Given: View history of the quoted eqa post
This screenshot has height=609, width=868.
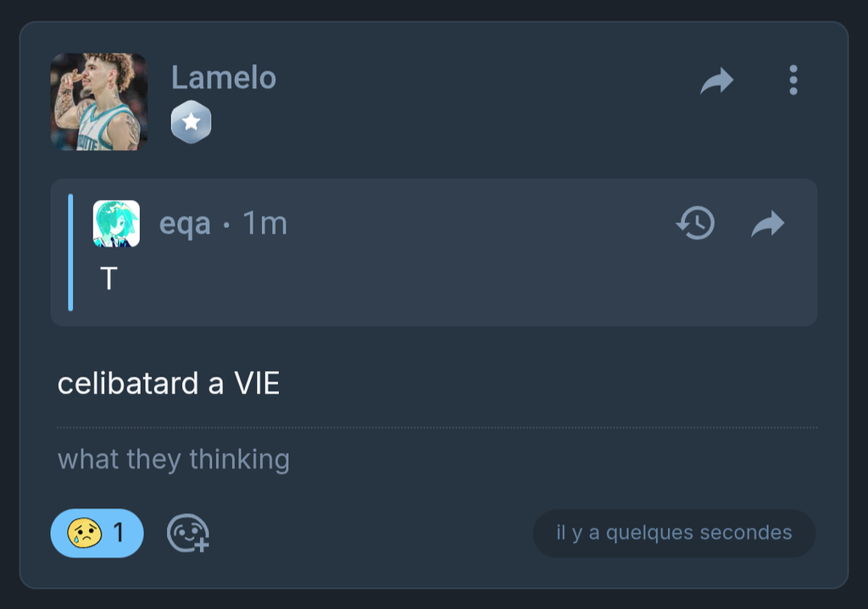Looking at the screenshot, I should [695, 224].
